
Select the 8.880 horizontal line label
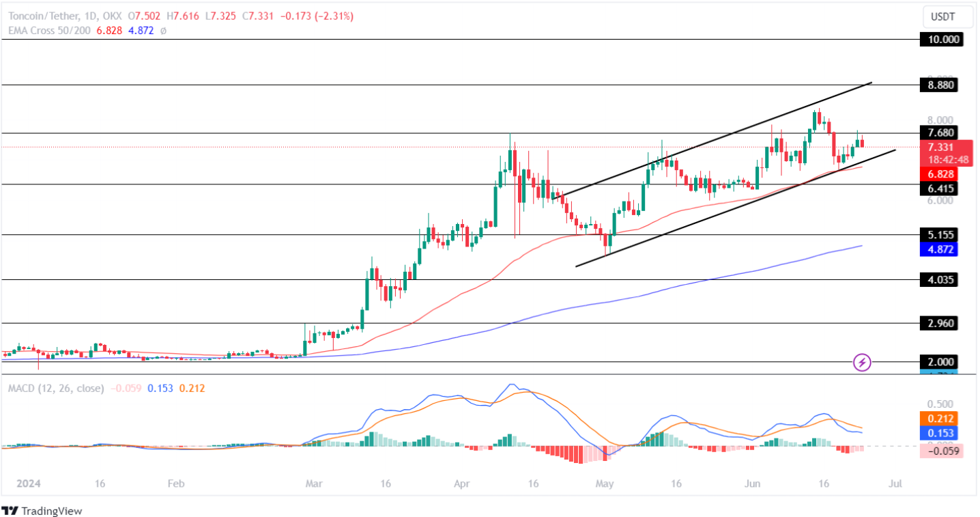pyautogui.click(x=938, y=85)
